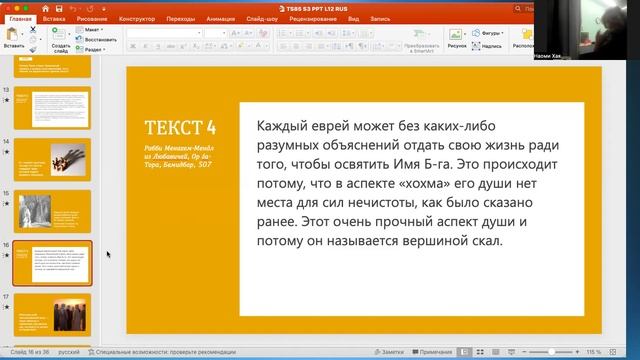Screen dimensions: 640x360
Task: Click the 115 % zoom level
Action: tap(594, 352)
